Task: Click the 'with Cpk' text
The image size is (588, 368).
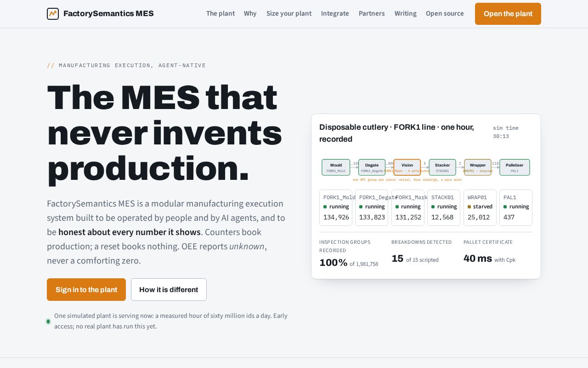Action: pyautogui.click(x=505, y=260)
